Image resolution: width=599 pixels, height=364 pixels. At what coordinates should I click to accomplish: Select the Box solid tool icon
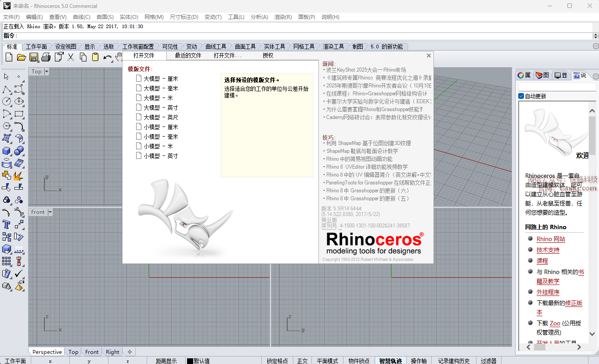click(x=7, y=151)
